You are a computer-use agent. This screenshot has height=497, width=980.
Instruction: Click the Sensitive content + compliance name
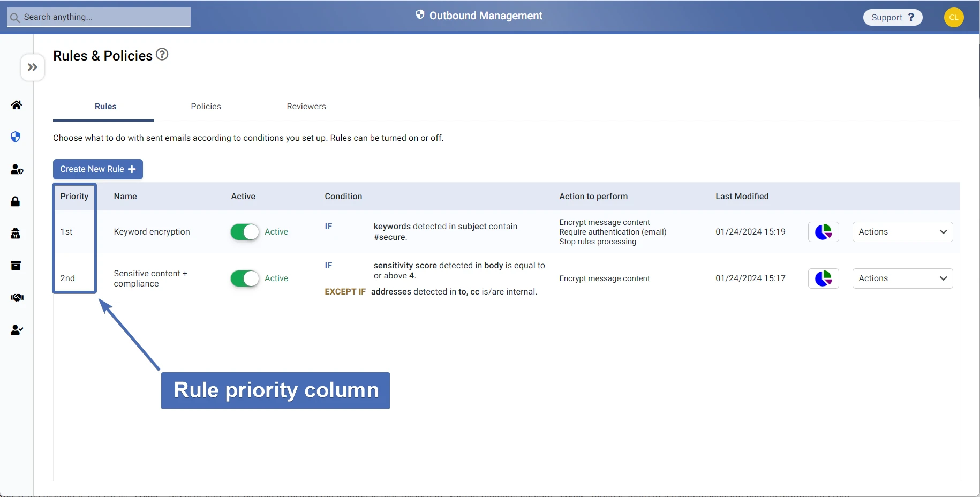[x=150, y=278]
